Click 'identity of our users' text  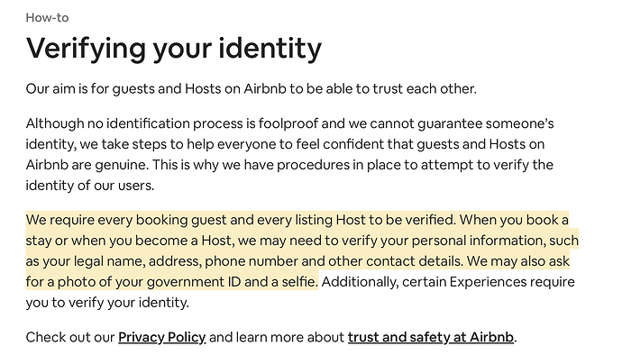pos(89,186)
